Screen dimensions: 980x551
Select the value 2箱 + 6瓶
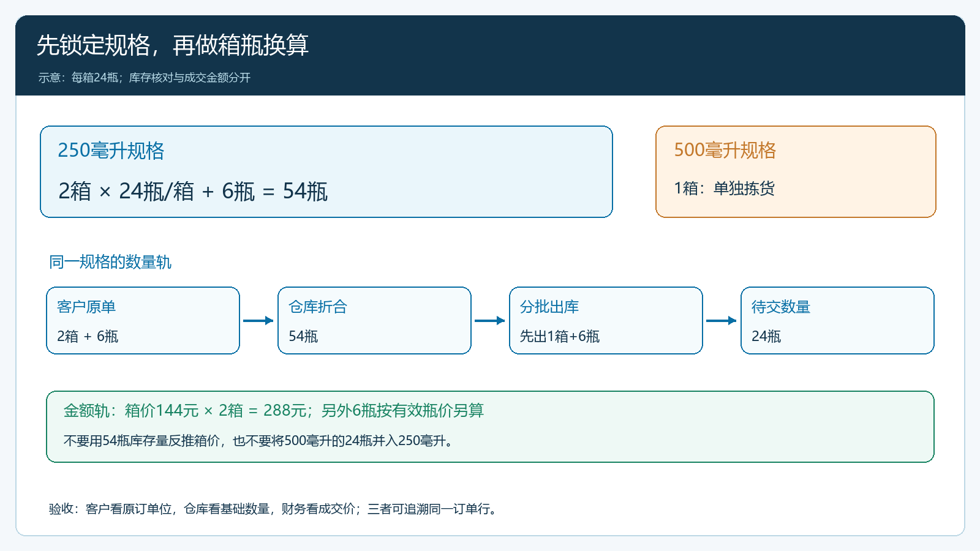88,337
